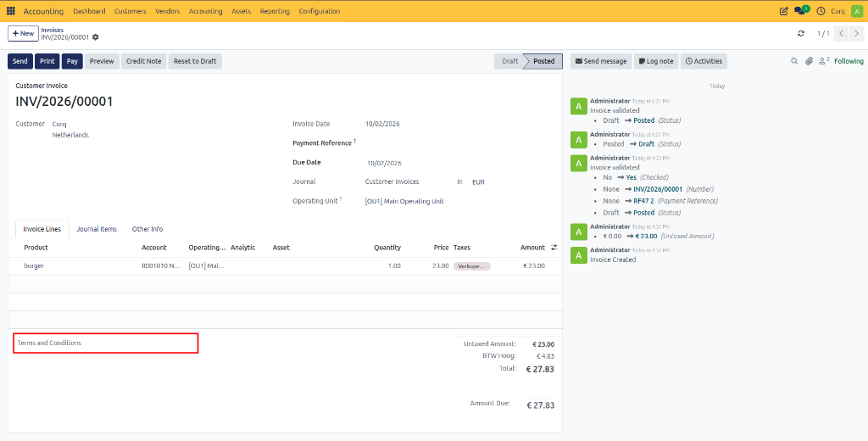Screen dimensions: 868x441
Task: Click the Terms and Conditions field
Action: pyautogui.click(x=106, y=343)
